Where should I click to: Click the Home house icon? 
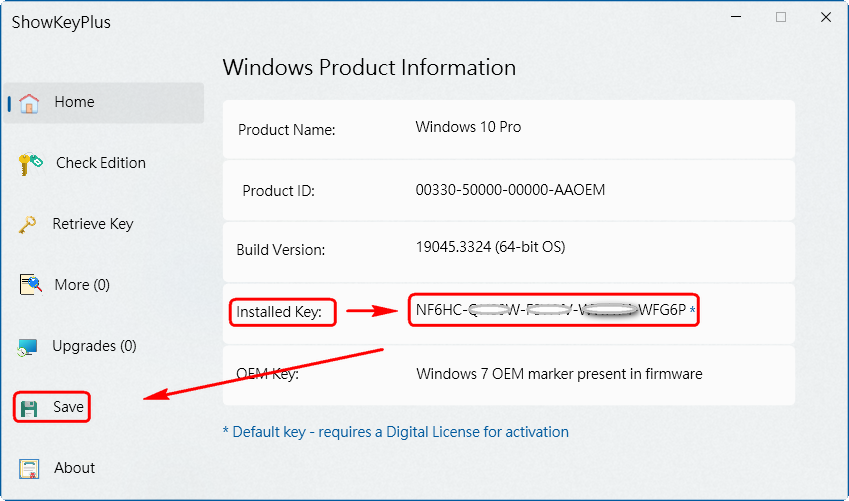point(29,103)
